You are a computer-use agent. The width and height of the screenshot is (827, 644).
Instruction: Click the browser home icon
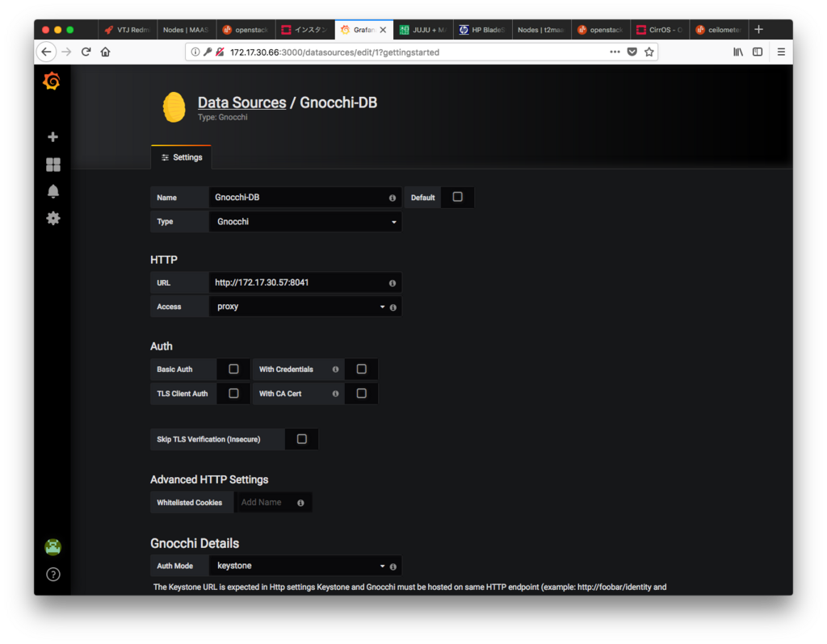click(106, 52)
